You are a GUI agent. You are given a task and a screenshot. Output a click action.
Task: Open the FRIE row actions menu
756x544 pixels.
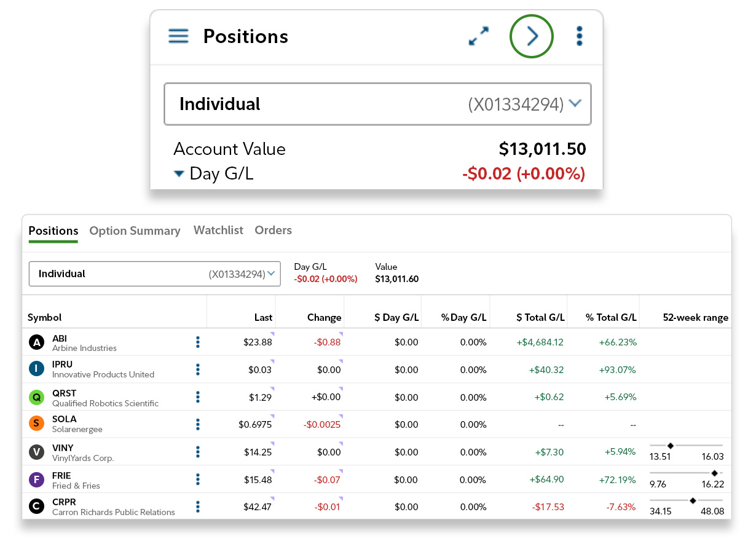coord(198,479)
